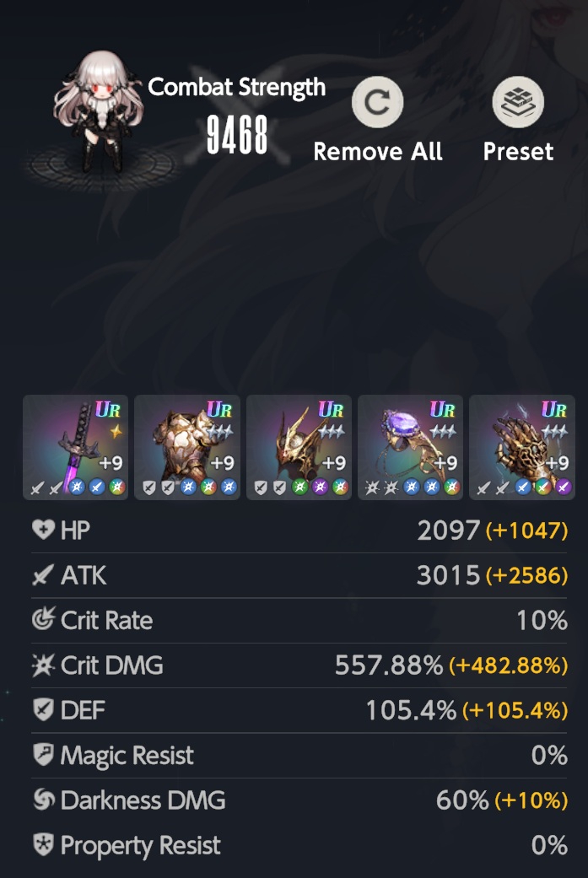588x878 pixels.
Task: Tap the Remove All label
Action: [x=378, y=151]
